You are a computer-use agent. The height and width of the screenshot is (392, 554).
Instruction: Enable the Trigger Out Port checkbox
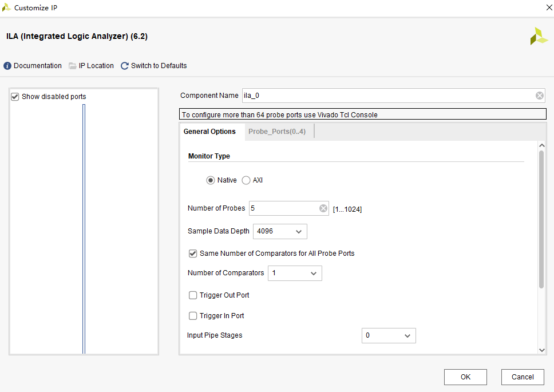[x=192, y=295]
